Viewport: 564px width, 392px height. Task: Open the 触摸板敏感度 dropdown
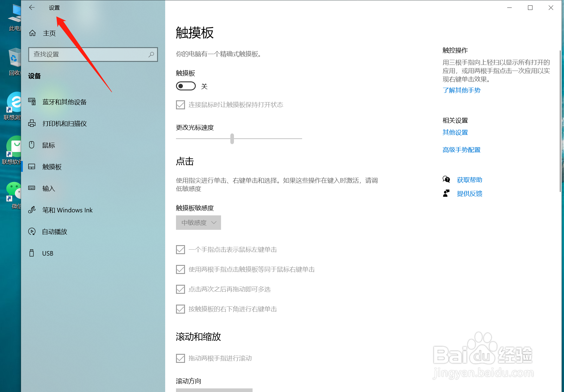(198, 223)
